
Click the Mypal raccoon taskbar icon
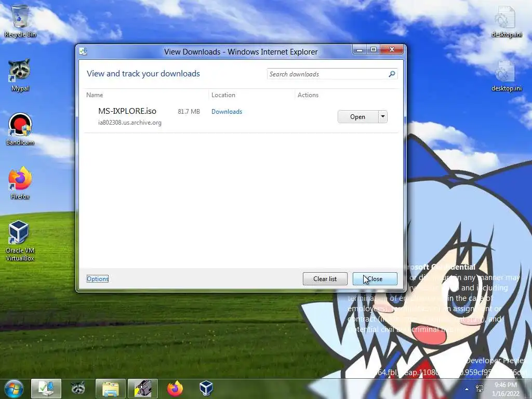click(78, 389)
